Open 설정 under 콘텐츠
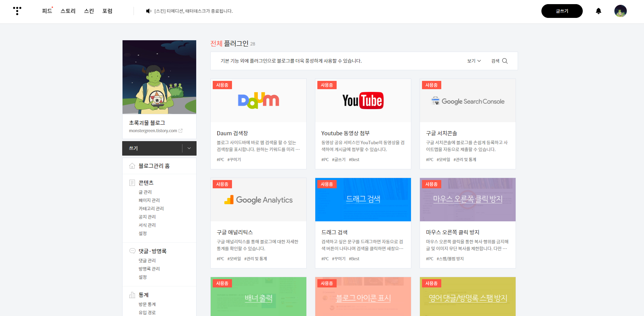Image resolution: width=644 pixels, height=316 pixels. tap(143, 233)
